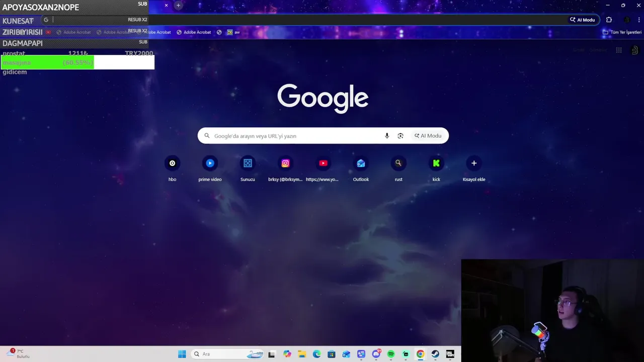644x362 pixels.
Task: Click the Google logo
Action: pyautogui.click(x=323, y=98)
